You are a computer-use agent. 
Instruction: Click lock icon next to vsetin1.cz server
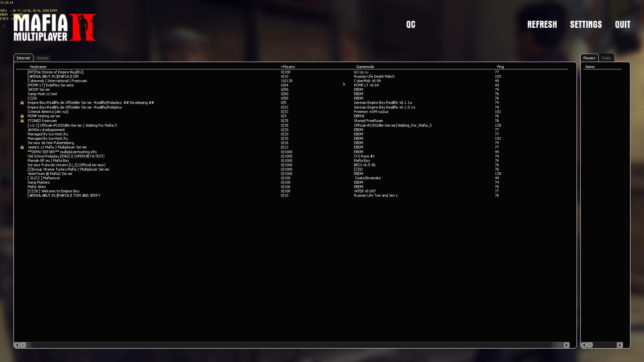pyautogui.click(x=22, y=147)
